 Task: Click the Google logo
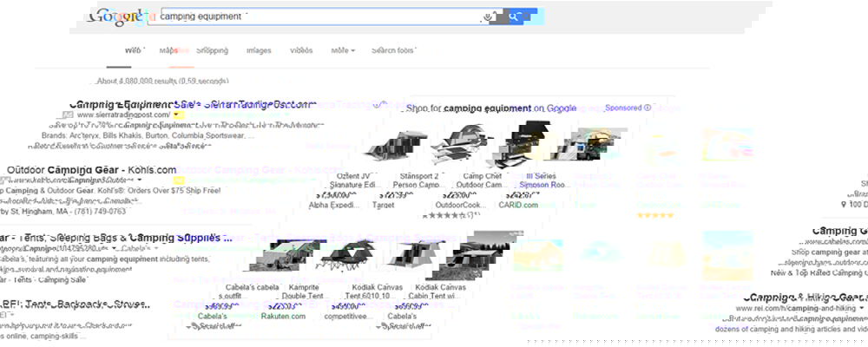pos(118,16)
